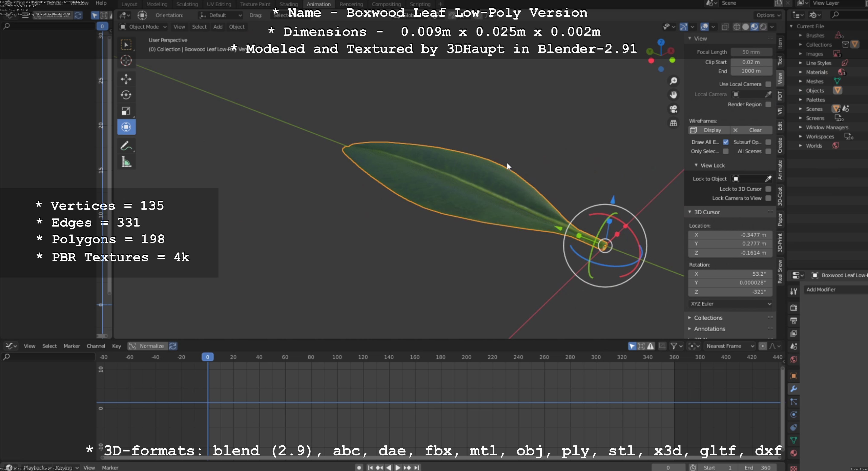Viewport: 868px width, 471px height.
Task: Select rendered viewport shading icon
Action: pyautogui.click(x=763, y=27)
